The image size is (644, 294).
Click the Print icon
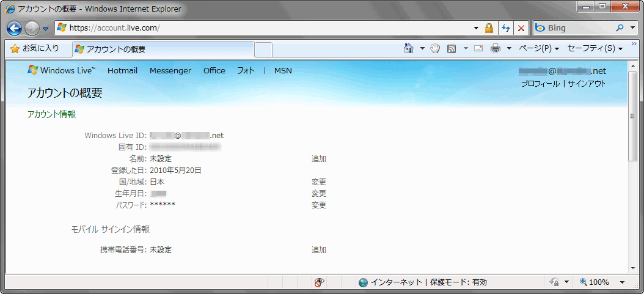pyautogui.click(x=496, y=48)
